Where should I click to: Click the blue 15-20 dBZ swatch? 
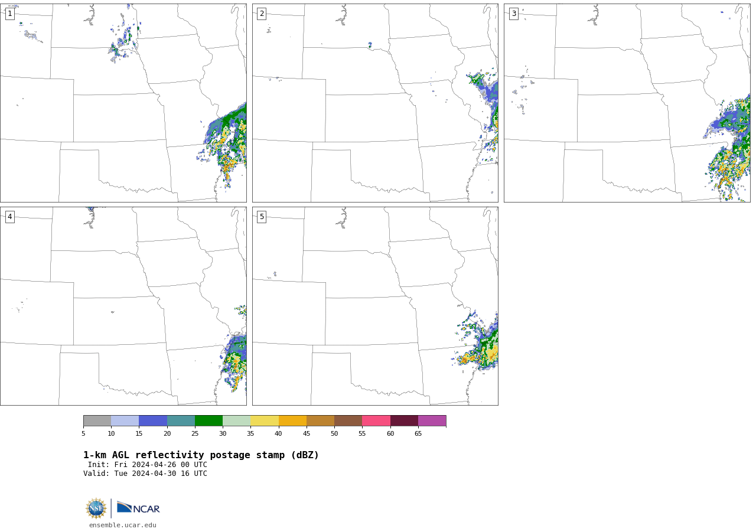click(153, 420)
